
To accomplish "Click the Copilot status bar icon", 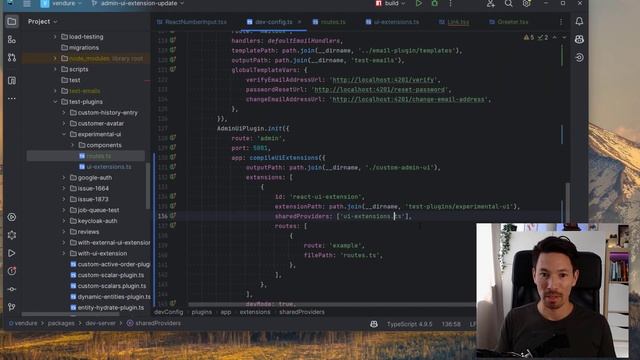I will [x=373, y=324].
